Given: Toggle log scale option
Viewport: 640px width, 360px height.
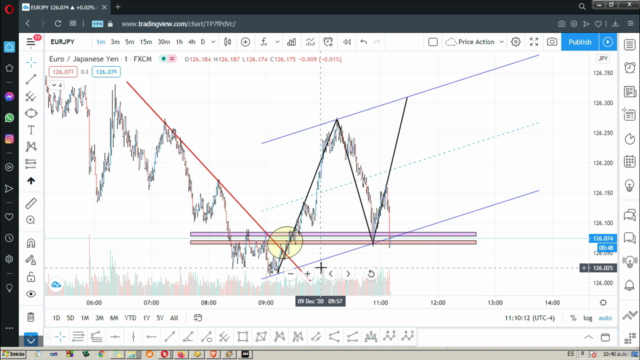Looking at the screenshot, I should click(587, 318).
